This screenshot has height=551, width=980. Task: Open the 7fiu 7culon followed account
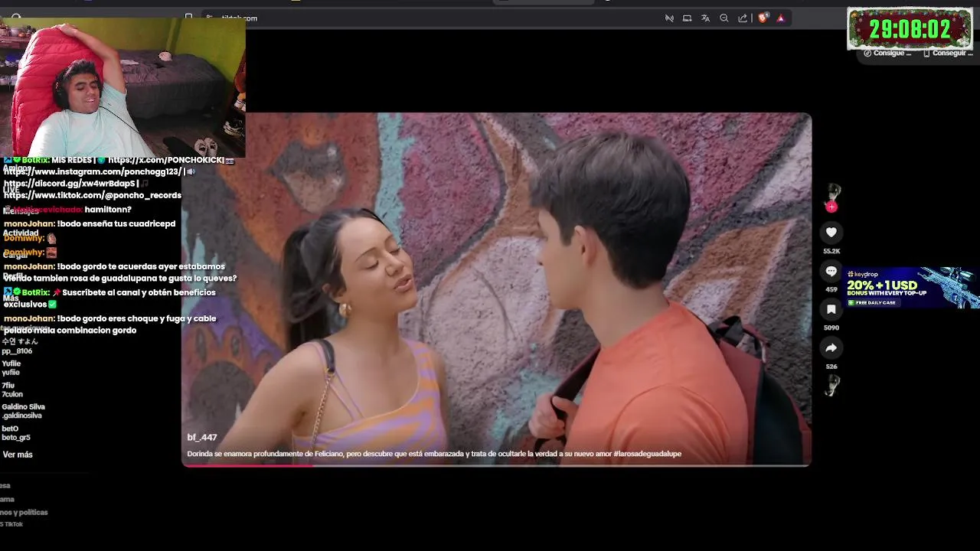[12, 390]
